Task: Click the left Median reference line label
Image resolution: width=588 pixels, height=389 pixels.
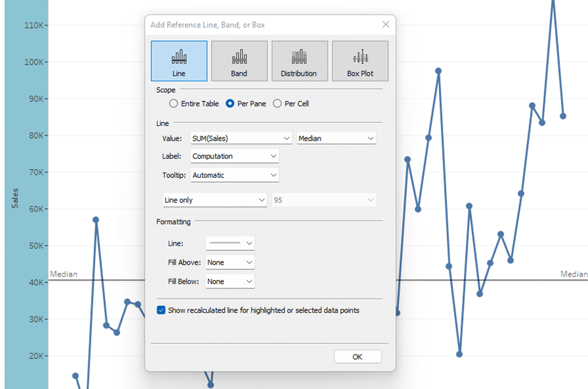Action: coord(64,274)
